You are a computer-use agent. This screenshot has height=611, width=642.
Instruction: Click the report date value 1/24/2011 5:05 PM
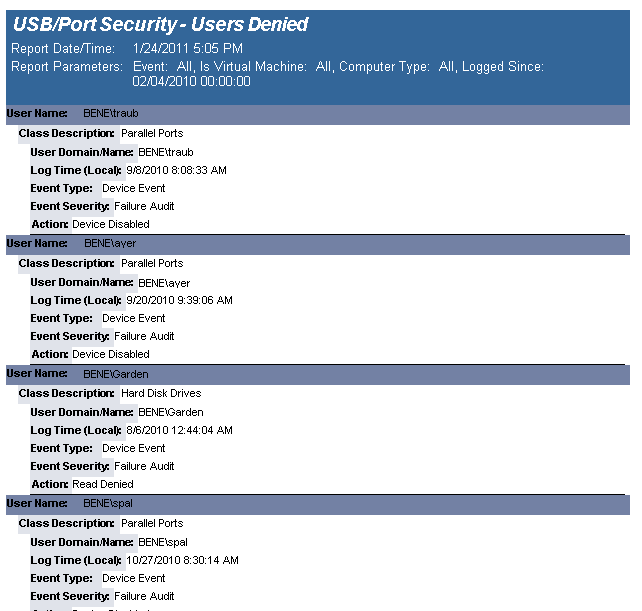[x=187, y=48]
